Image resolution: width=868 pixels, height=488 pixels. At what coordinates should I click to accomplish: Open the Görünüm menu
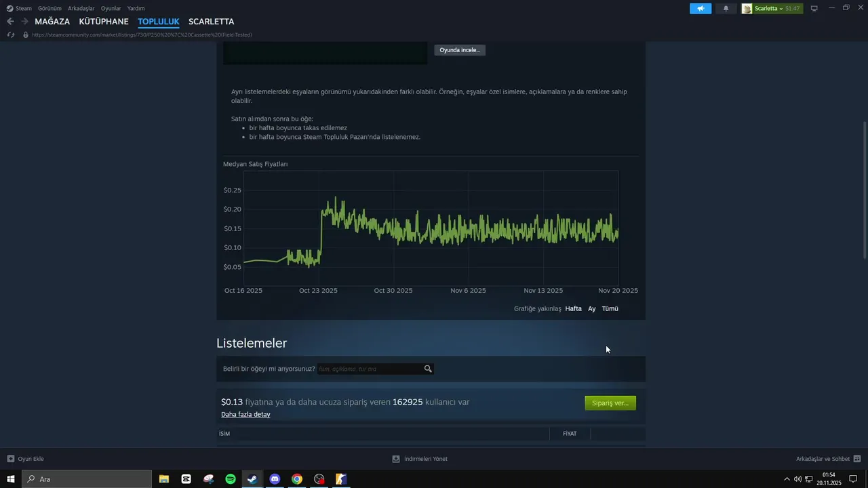50,9
